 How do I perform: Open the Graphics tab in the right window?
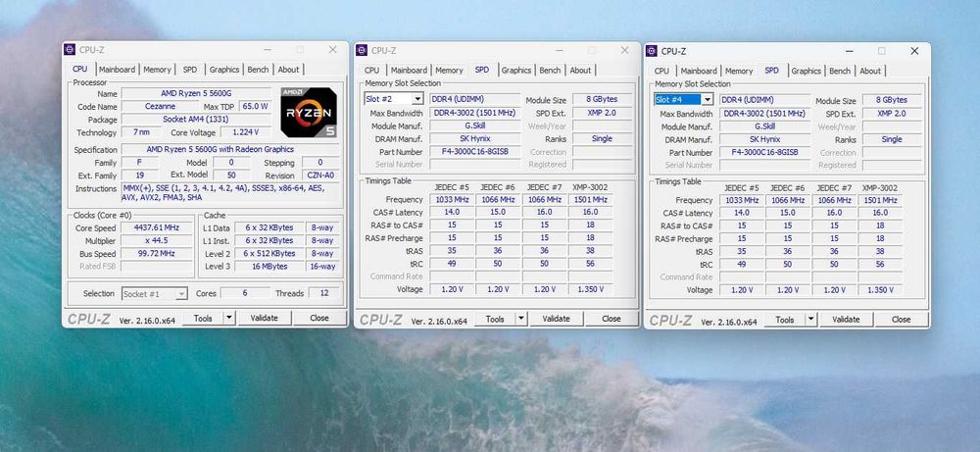pyautogui.click(x=807, y=71)
